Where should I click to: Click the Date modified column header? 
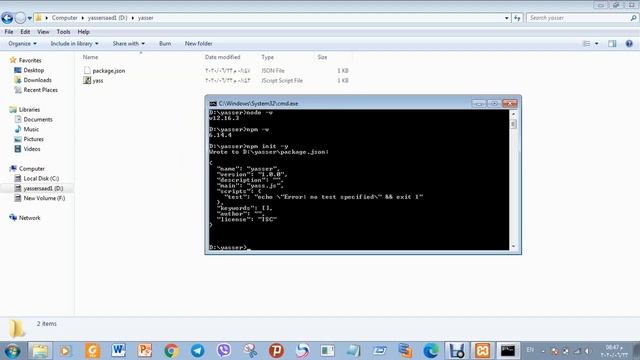[222, 57]
